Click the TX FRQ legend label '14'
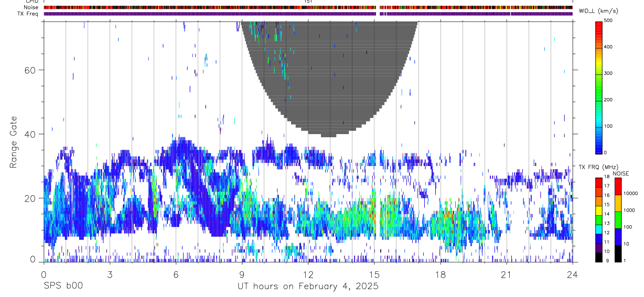 pyautogui.click(x=607, y=214)
